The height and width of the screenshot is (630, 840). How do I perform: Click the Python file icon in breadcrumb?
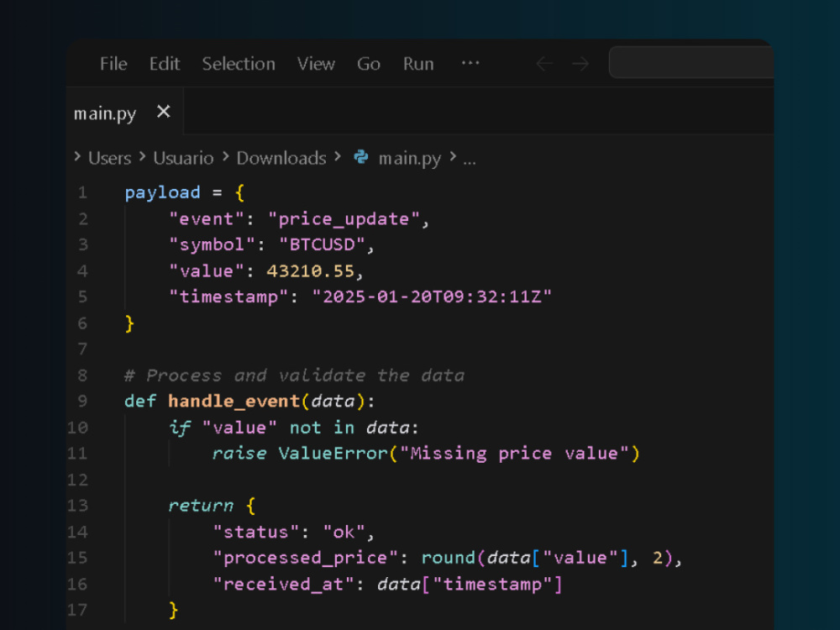pos(361,157)
